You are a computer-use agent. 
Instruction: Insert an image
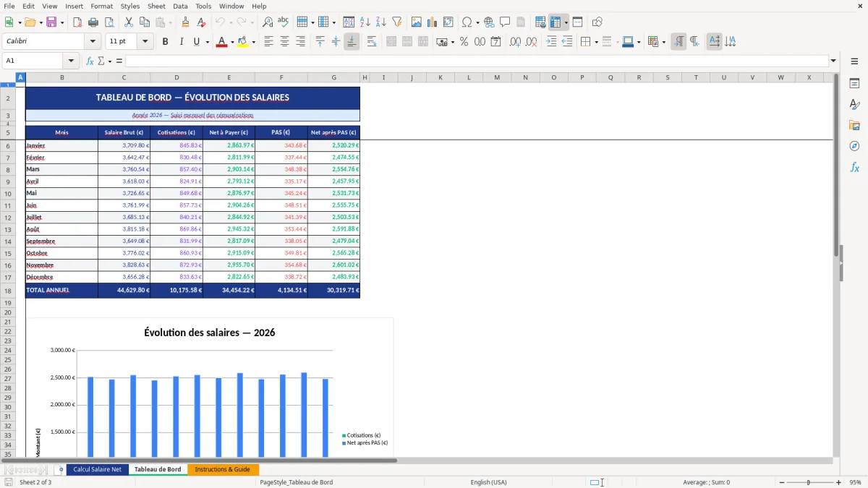(x=417, y=22)
